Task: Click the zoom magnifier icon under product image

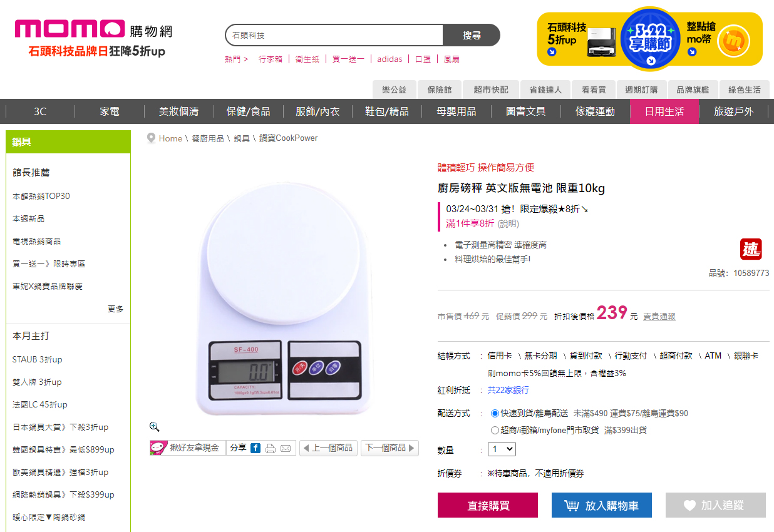Action: (x=155, y=427)
